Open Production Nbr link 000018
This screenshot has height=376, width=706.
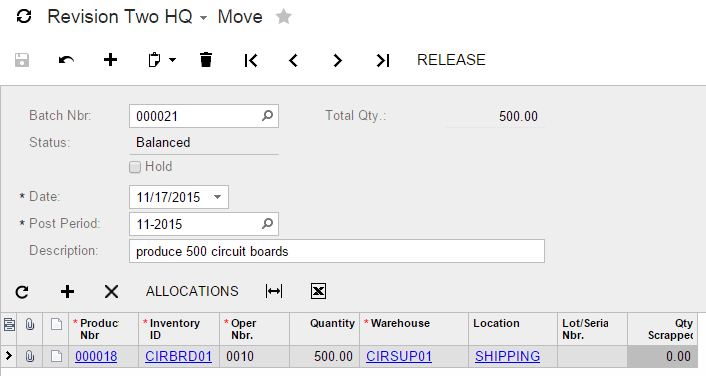pyautogui.click(x=96, y=357)
